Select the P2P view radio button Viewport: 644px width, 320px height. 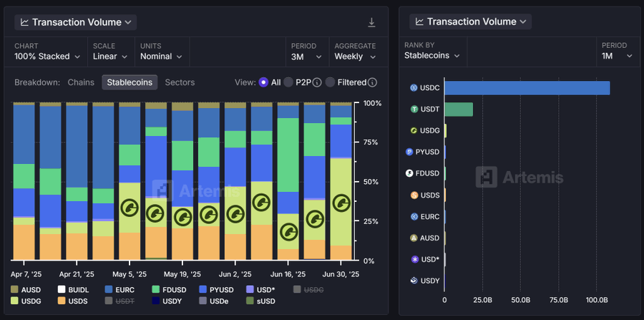tap(288, 82)
